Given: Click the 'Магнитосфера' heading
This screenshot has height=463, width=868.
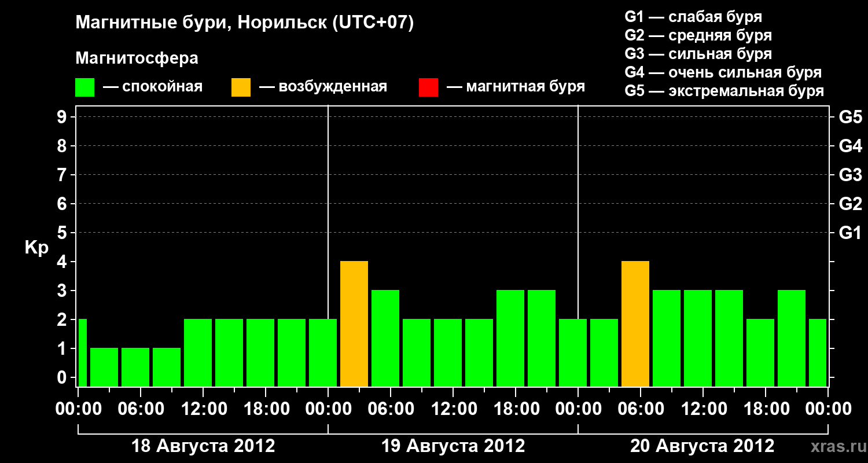Looking at the screenshot, I should (137, 58).
